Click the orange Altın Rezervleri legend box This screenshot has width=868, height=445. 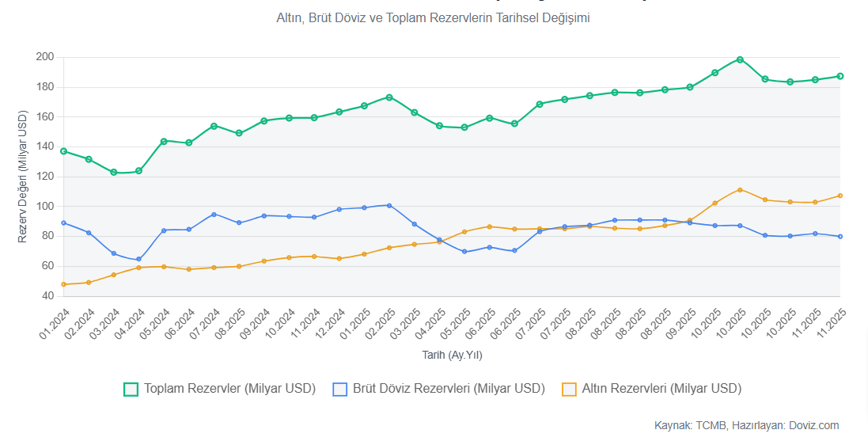click(569, 389)
